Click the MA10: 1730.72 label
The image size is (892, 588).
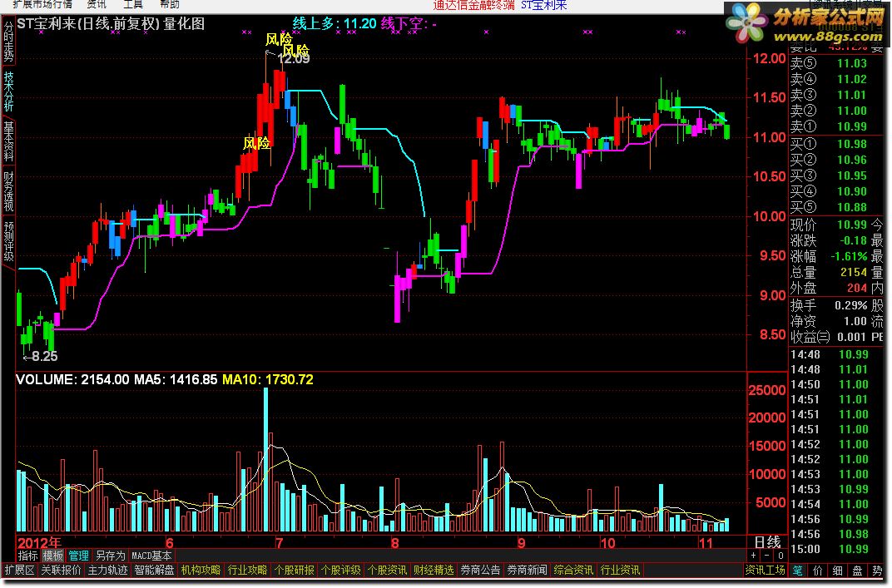[267, 379]
